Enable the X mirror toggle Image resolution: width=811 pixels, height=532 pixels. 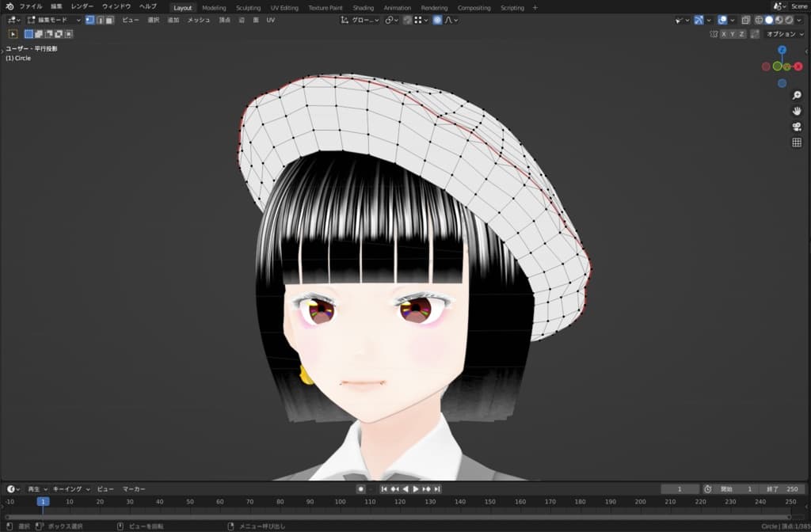[723, 33]
